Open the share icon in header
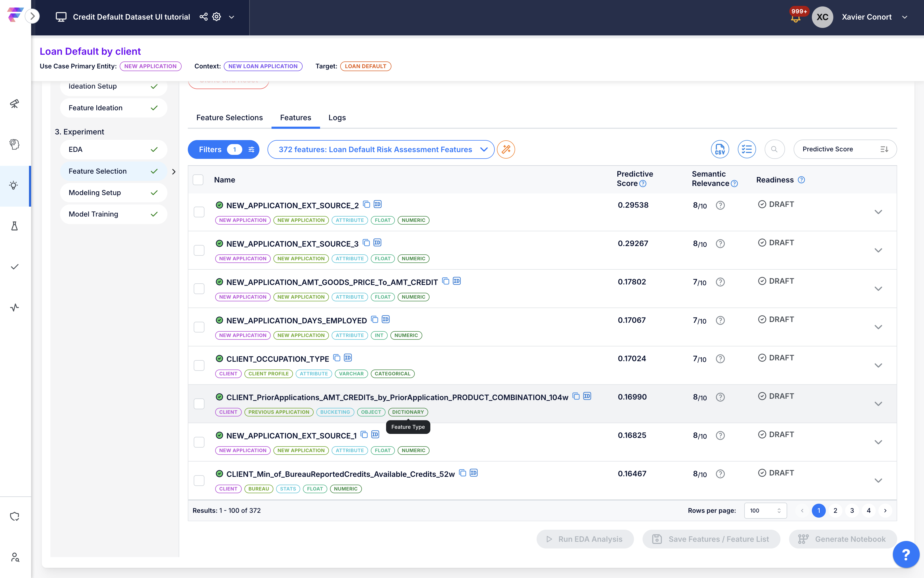Screen dimensions: 924x578 point(204,17)
